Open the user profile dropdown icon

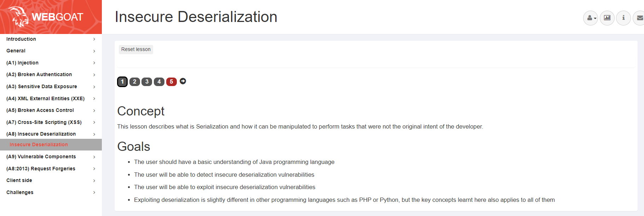point(590,18)
